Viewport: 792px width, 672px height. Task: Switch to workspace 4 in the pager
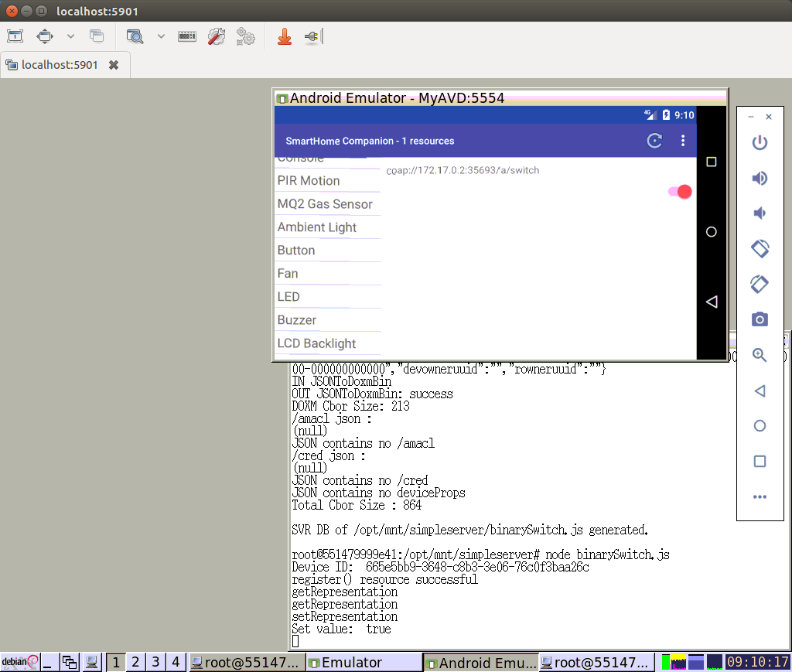click(x=176, y=662)
